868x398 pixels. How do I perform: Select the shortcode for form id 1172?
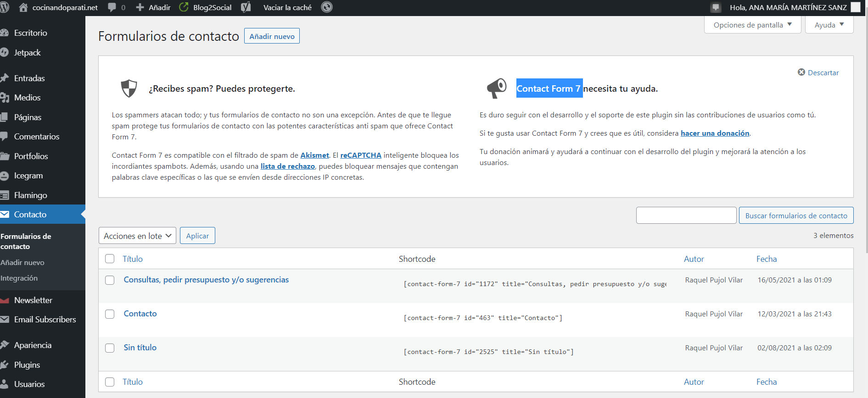(x=535, y=284)
